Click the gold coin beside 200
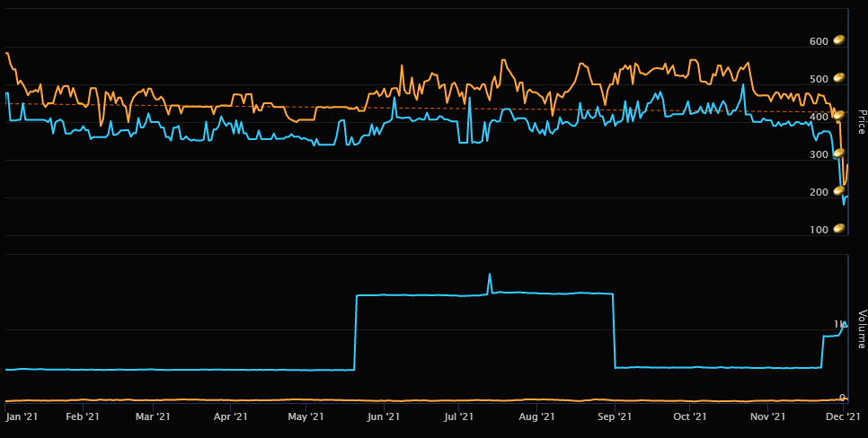Image resolution: width=868 pixels, height=438 pixels. point(838,191)
